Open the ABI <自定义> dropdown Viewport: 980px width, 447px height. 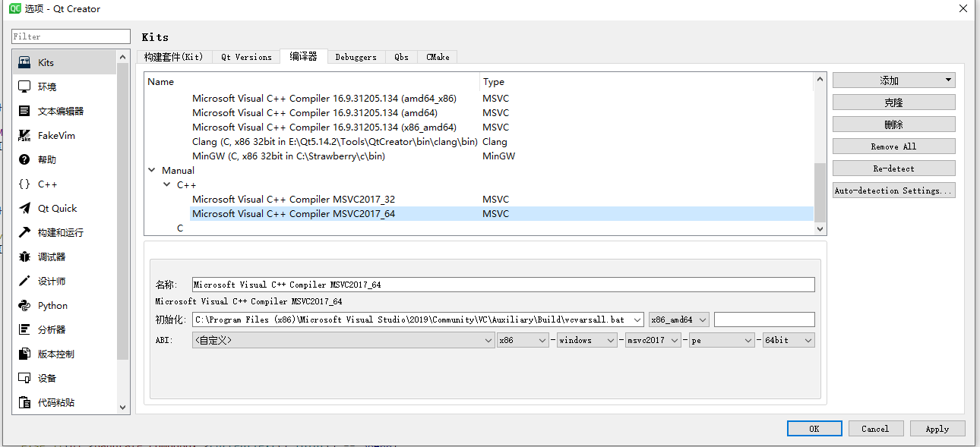343,340
